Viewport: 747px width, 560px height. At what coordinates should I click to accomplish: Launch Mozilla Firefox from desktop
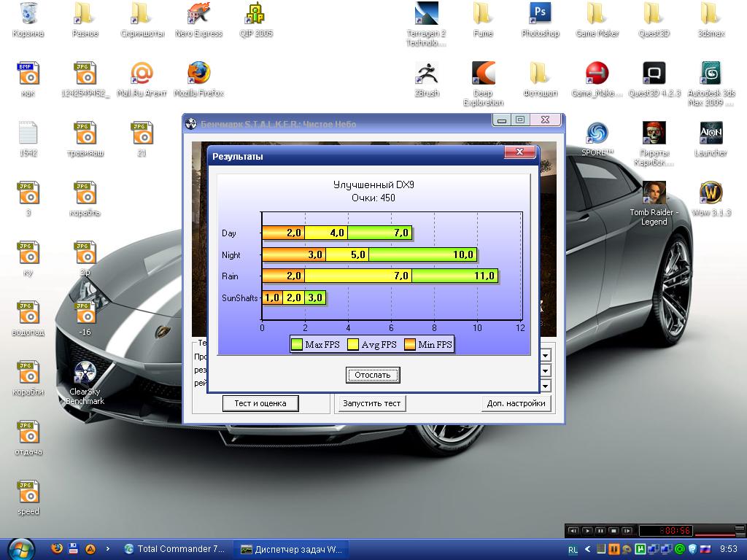198,74
